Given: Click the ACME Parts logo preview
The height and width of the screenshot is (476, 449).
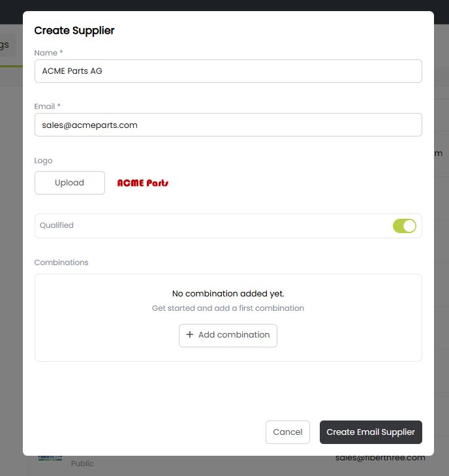Looking at the screenshot, I should point(143,183).
